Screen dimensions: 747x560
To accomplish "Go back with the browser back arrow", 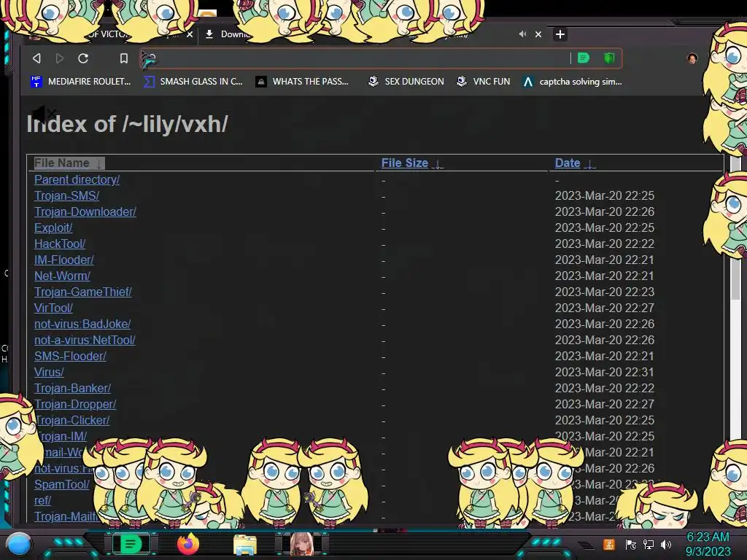I will tap(36, 58).
